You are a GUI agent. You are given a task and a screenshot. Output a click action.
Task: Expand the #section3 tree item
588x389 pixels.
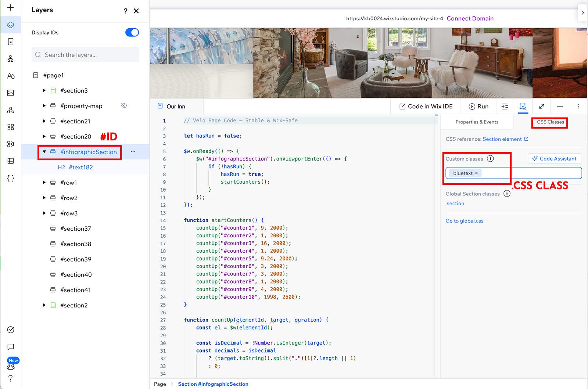point(44,90)
